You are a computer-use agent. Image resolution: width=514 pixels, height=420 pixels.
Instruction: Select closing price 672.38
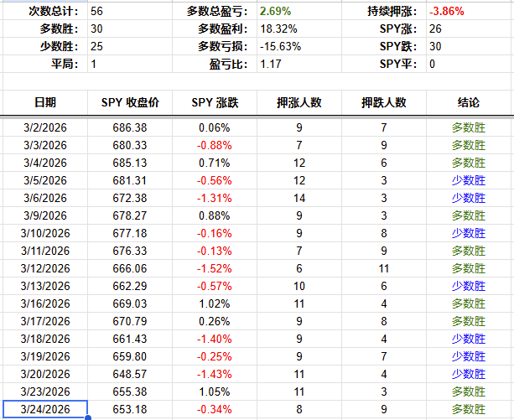coord(130,198)
